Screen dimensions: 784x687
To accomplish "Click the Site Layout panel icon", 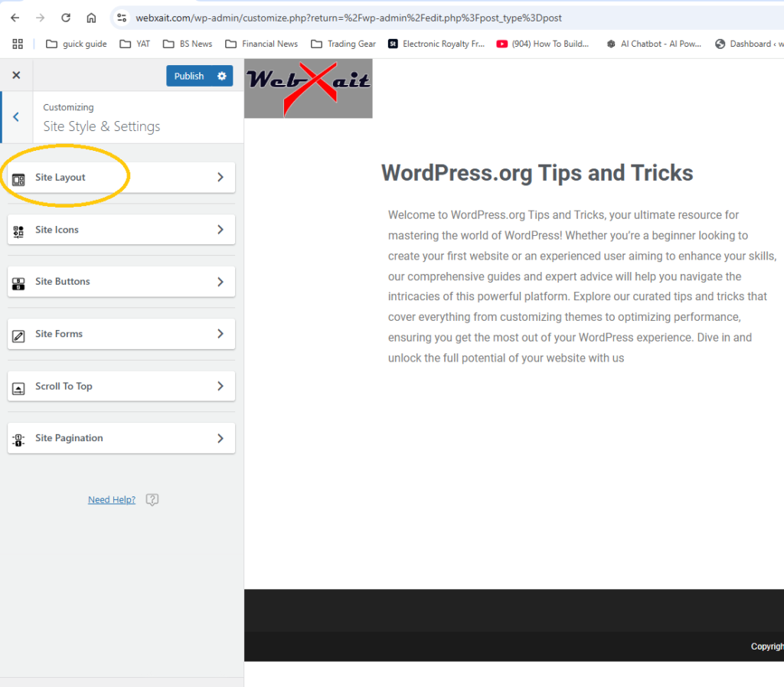I will (18, 179).
